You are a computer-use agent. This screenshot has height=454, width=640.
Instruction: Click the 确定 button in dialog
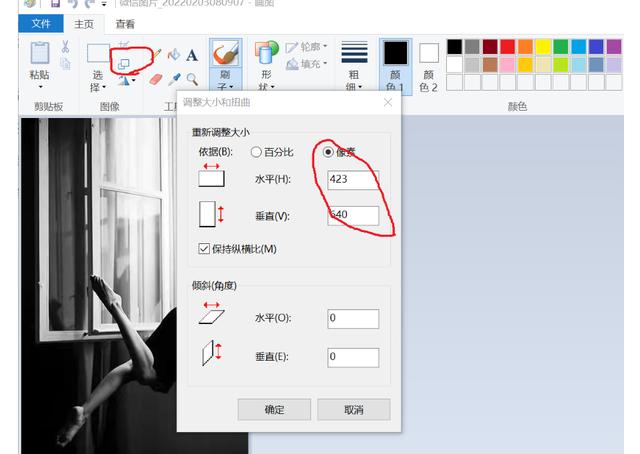tap(274, 410)
